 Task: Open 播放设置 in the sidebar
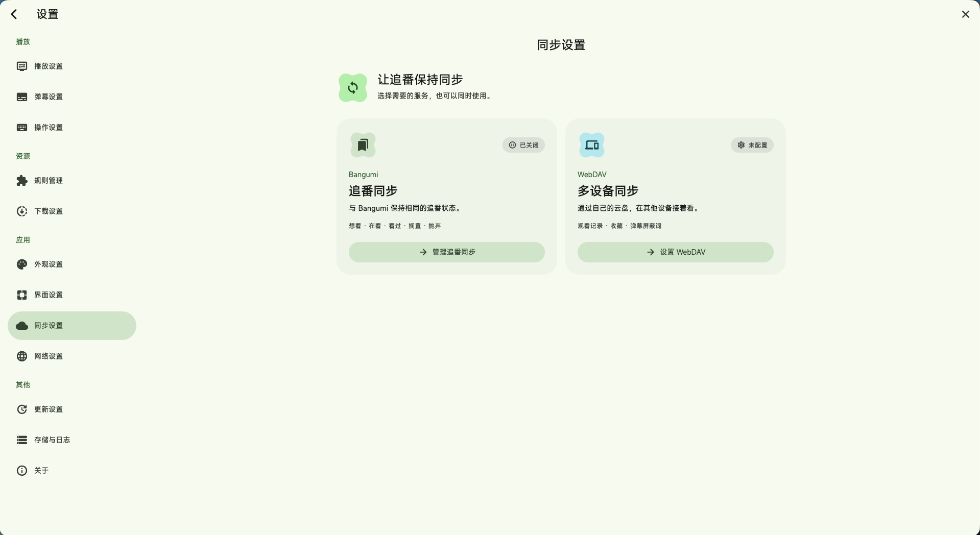(72, 66)
